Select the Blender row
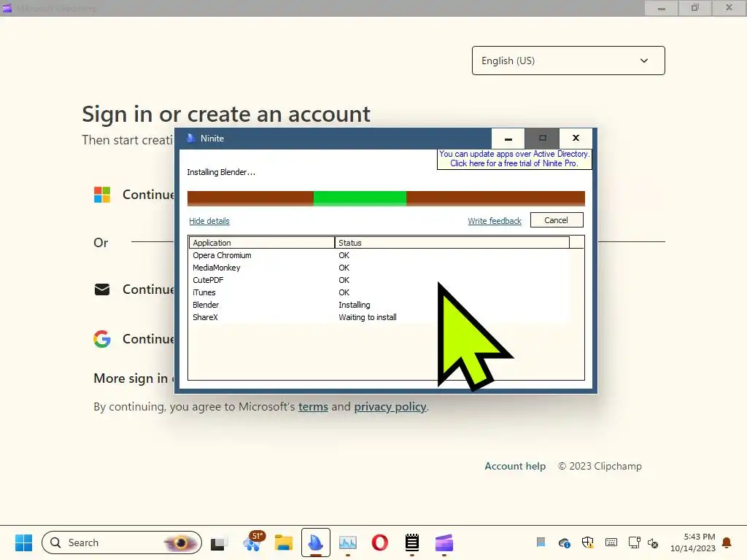The height and width of the screenshot is (560, 747). [x=379, y=305]
